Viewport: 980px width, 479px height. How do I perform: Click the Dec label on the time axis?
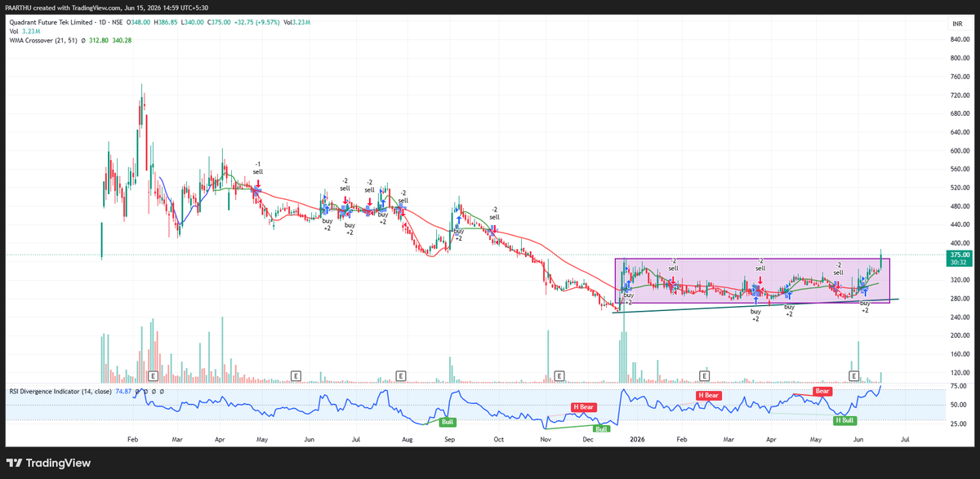click(x=588, y=438)
